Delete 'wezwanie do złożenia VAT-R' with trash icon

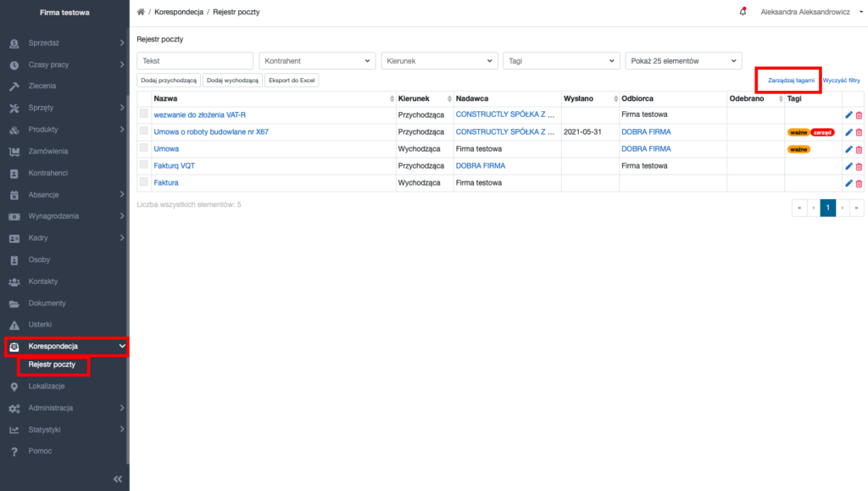pyautogui.click(x=860, y=115)
